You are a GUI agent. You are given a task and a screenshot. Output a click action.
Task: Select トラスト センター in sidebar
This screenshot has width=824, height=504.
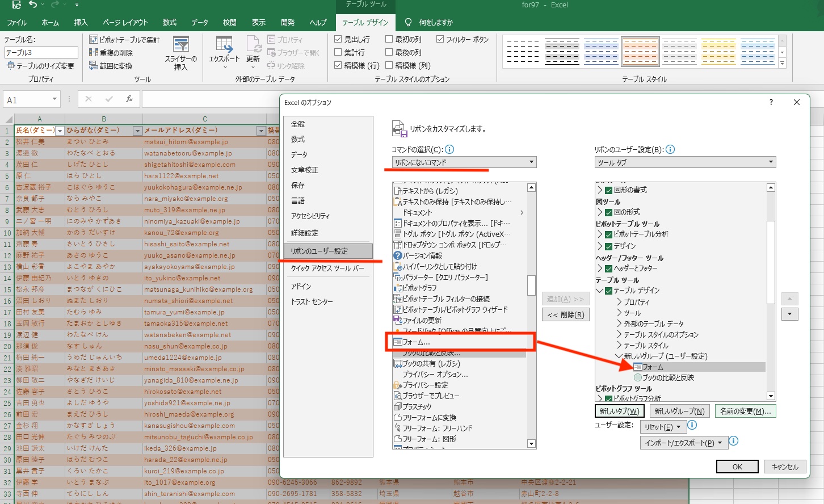coord(328,301)
